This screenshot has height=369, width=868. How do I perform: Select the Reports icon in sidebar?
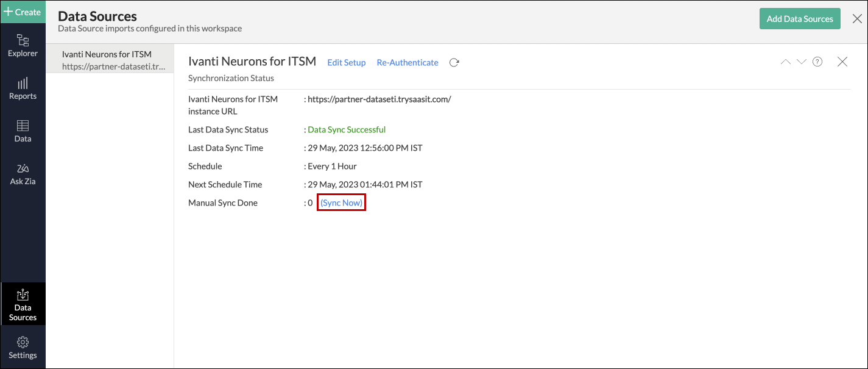pyautogui.click(x=23, y=88)
